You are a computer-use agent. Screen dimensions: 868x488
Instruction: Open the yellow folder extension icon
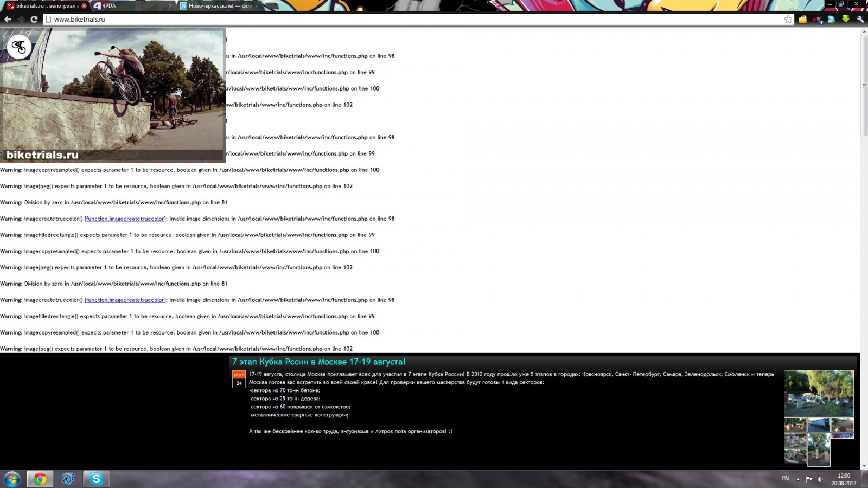point(802,19)
